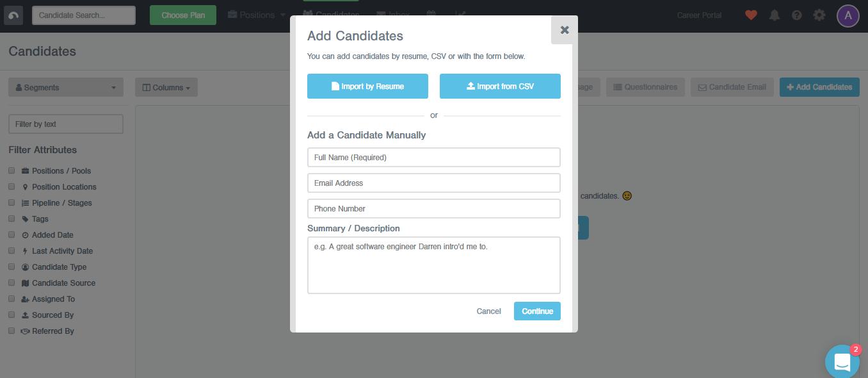Close the Add Candidates dialog
This screenshot has height=378, width=868.
(564, 29)
